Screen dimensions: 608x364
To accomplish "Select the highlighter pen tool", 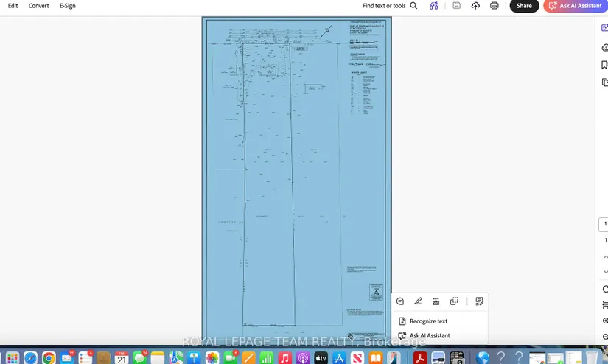I will point(418,301).
